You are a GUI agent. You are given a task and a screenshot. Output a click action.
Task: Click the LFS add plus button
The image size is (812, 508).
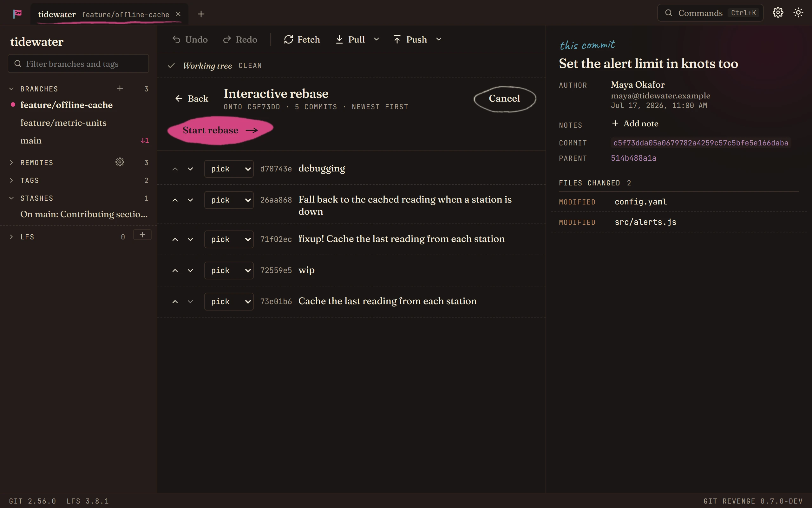142,235
